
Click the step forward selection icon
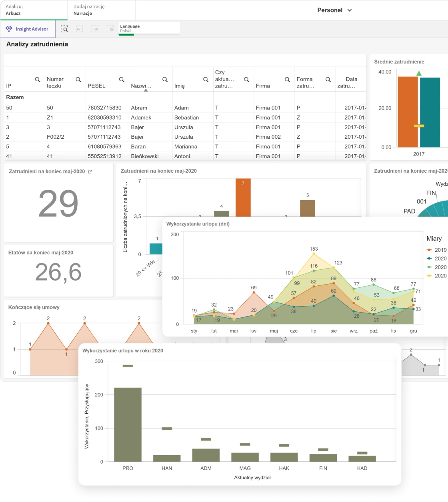pos(95,29)
